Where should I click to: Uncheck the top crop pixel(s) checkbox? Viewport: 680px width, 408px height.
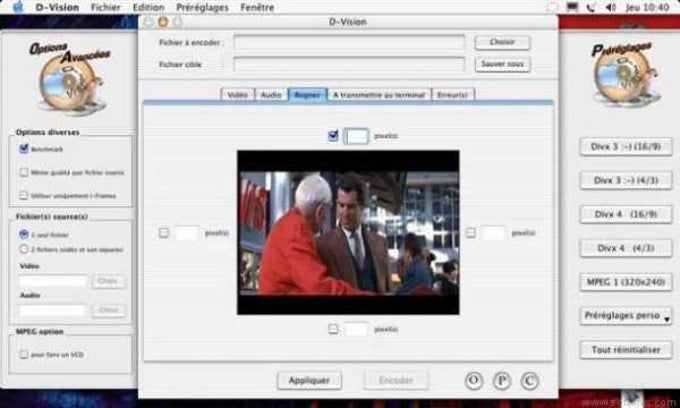333,136
